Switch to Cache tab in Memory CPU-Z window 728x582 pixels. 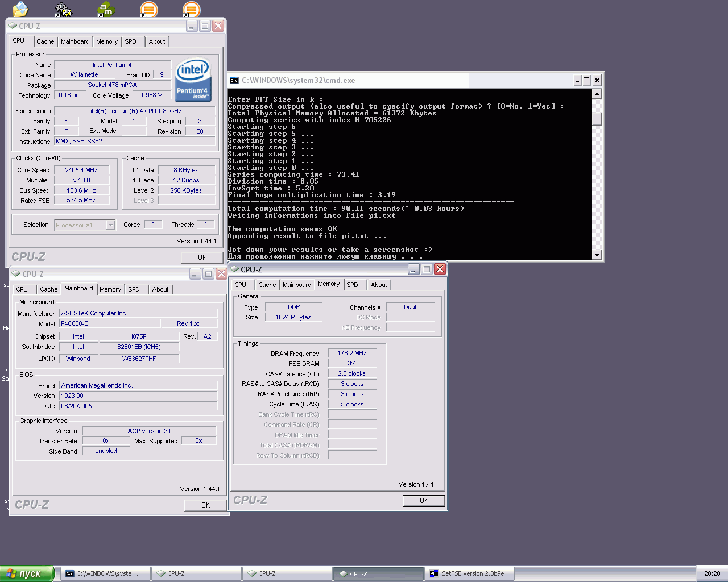tap(267, 285)
